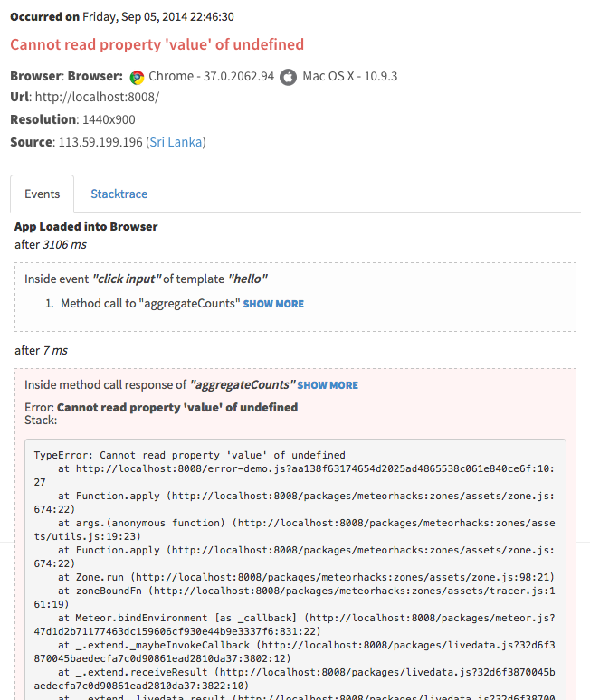Screen dimensions: 590x700
Task: Expand SHOW MORE for aggregateCounts method call
Action: coord(273,304)
